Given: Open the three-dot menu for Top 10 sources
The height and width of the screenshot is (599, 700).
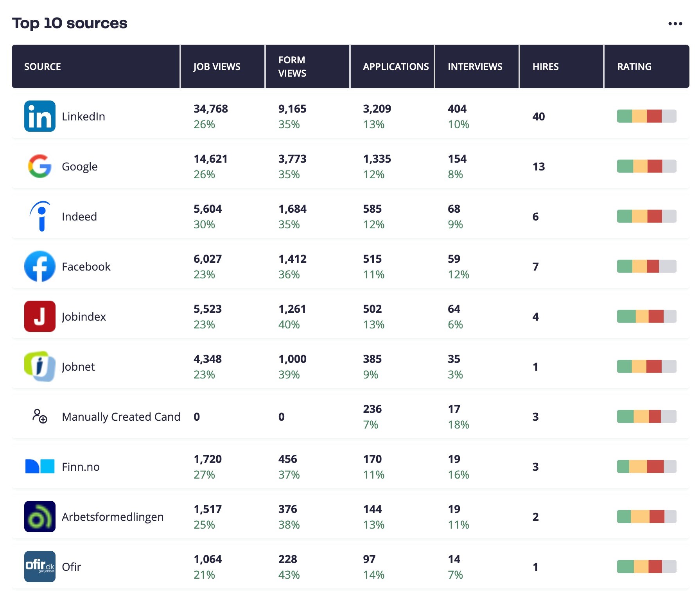Looking at the screenshot, I should (x=675, y=24).
